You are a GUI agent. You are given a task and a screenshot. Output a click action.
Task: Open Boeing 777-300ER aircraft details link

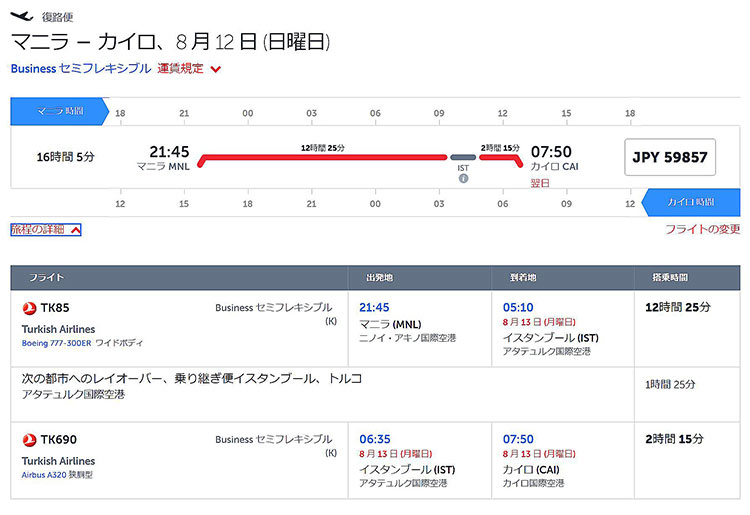click(56, 343)
